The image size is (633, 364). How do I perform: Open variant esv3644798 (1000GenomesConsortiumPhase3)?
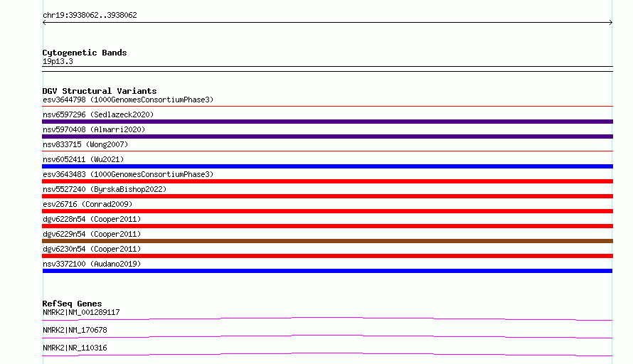128,100
